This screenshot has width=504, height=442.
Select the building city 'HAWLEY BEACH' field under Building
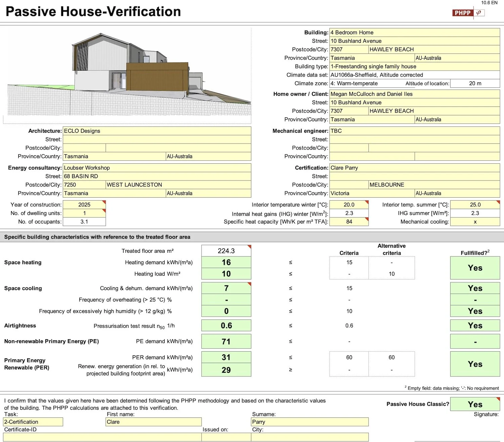[x=434, y=49]
